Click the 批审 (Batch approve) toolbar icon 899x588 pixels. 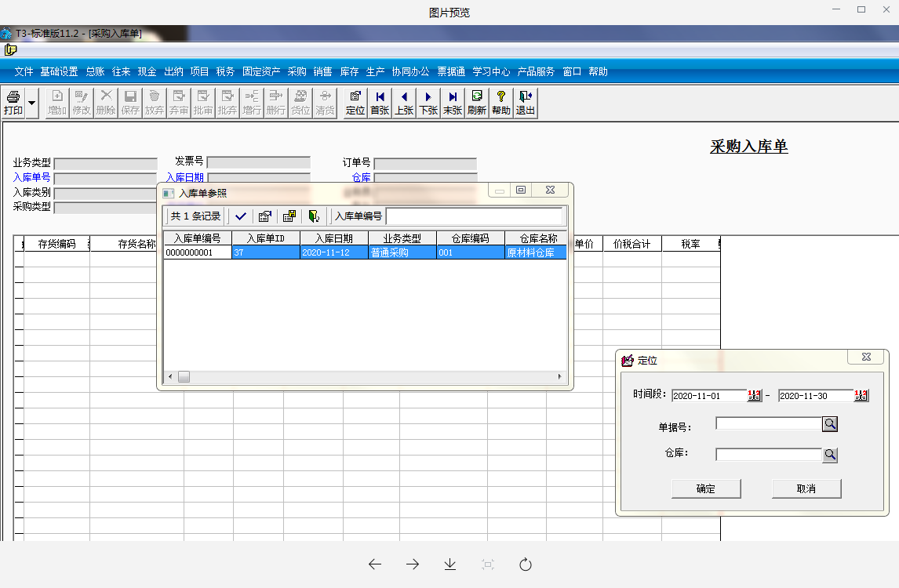(203, 103)
